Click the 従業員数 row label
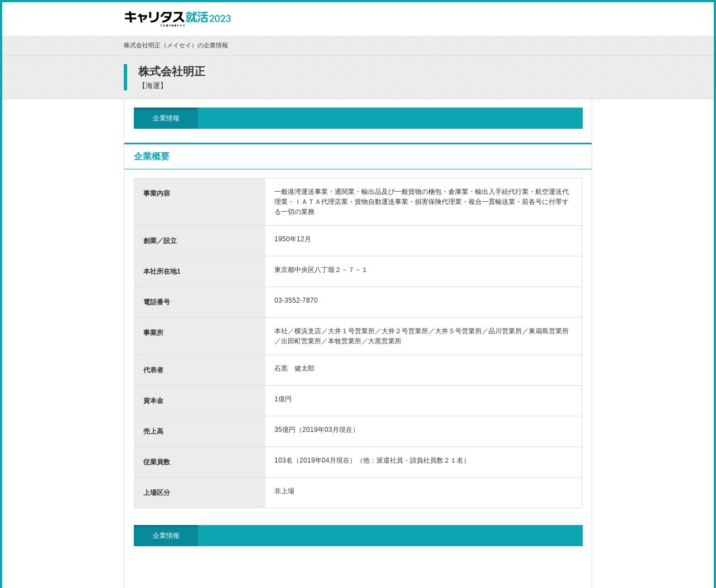Screen dimensions: 716x588 click(x=157, y=462)
